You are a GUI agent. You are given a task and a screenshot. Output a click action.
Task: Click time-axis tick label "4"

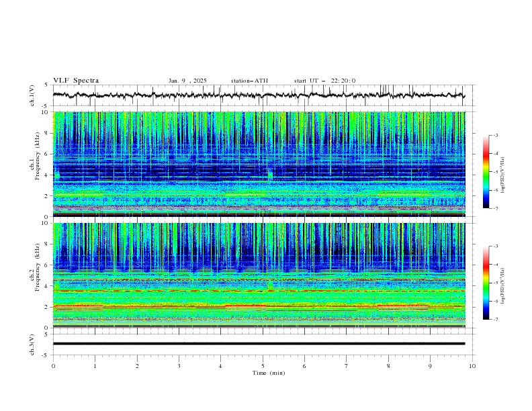[x=221, y=366]
